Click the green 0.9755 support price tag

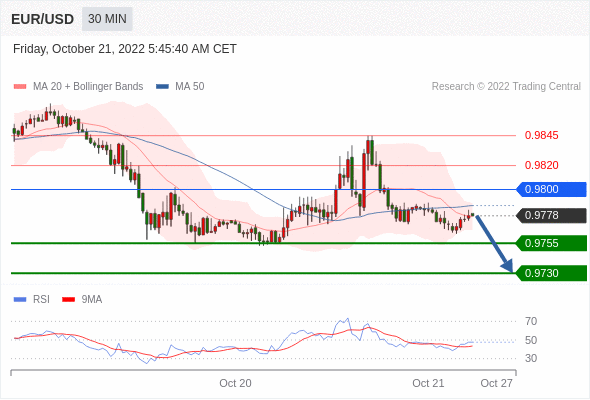550,243
